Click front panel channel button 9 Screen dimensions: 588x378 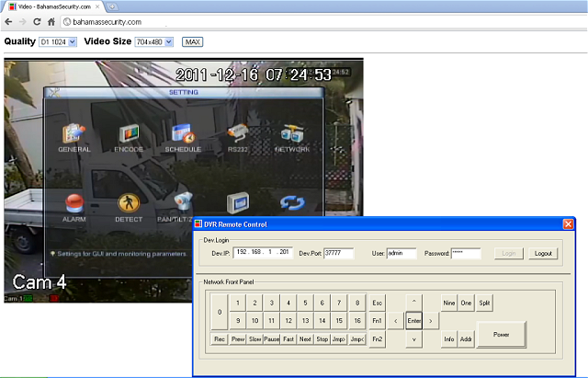[x=238, y=321]
